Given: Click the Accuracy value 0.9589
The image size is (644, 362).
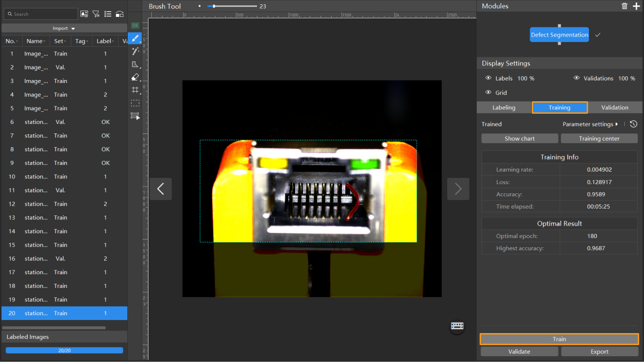Looking at the screenshot, I should click(596, 194).
